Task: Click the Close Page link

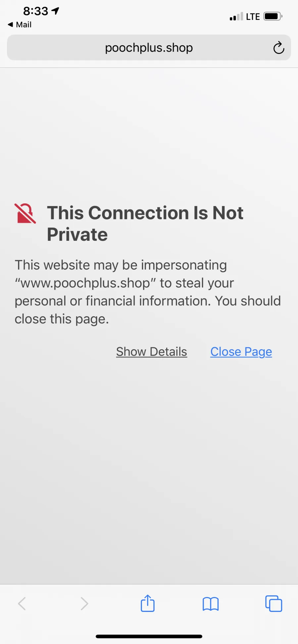Action: [241, 352]
